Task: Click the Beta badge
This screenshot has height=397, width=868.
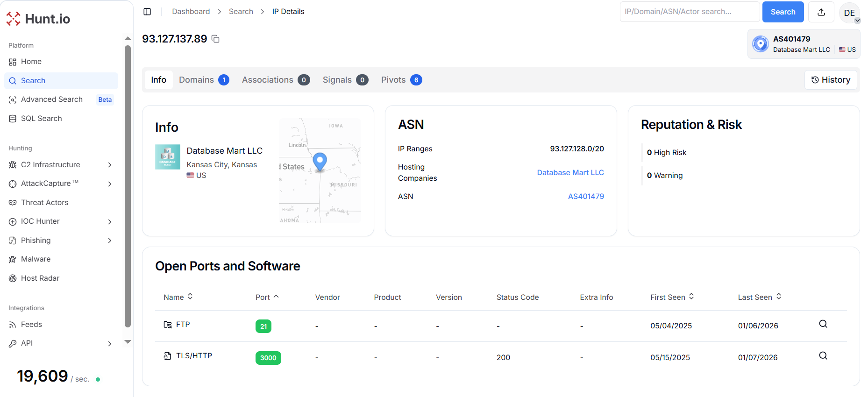Action: (x=105, y=99)
